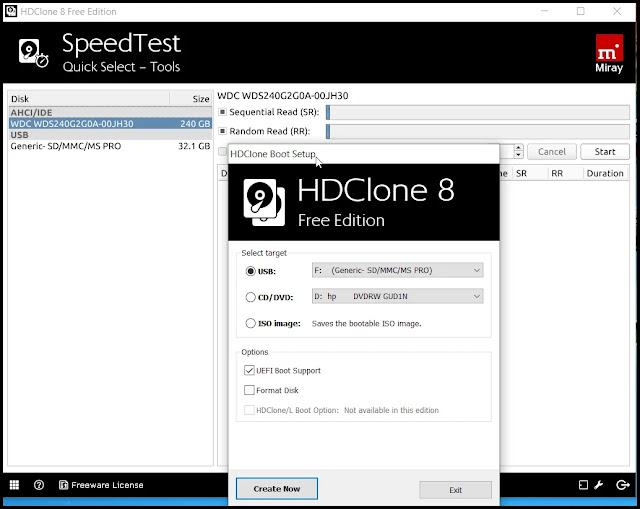640x509 pixels.
Task: Click the AHCI/IDE group header
Action: click(x=110, y=112)
